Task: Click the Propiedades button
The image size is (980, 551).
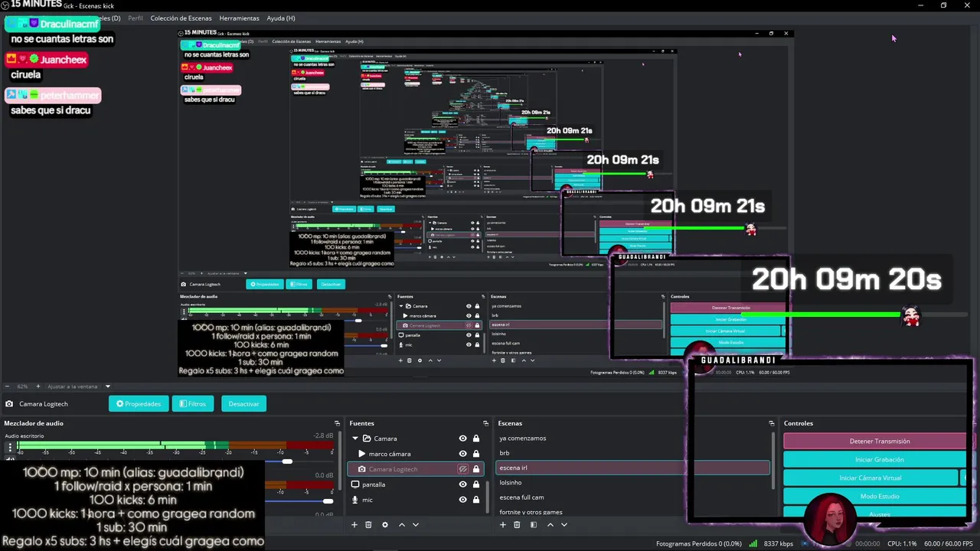Action: (139, 404)
